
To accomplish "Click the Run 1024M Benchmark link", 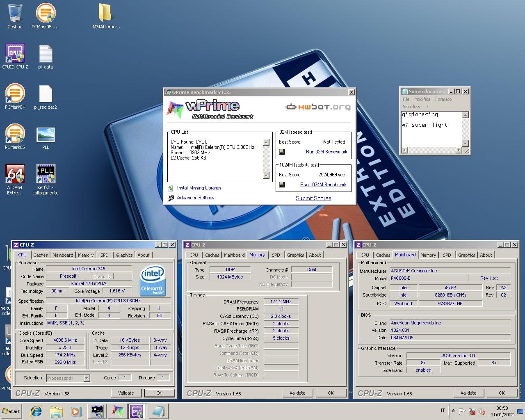I will tap(323, 185).
